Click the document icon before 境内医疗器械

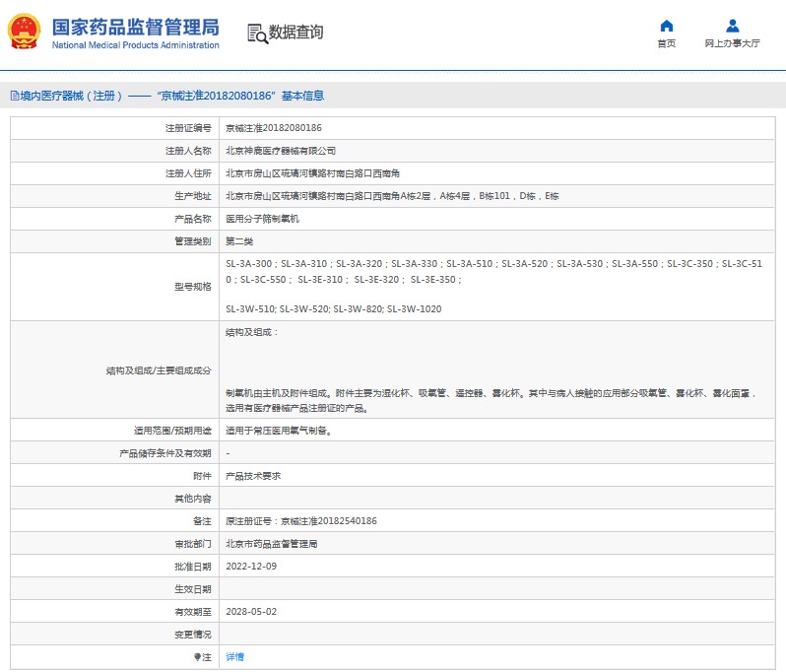pyautogui.click(x=14, y=96)
